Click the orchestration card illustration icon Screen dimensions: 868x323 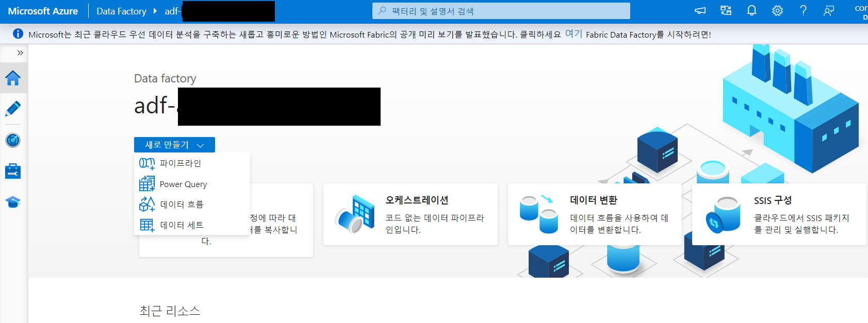(x=355, y=214)
